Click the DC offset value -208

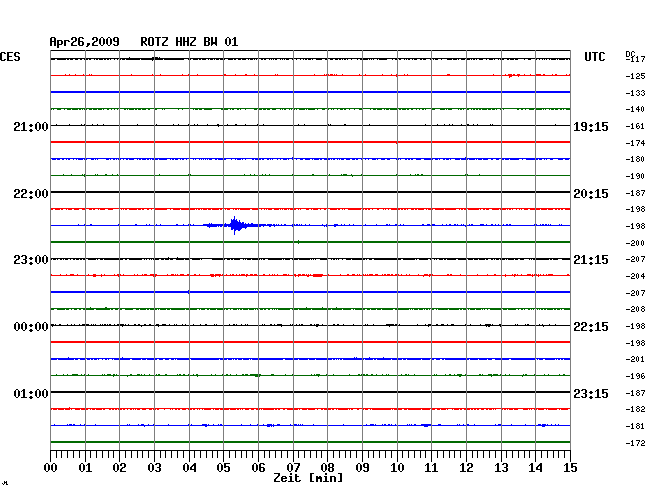tap(635, 309)
